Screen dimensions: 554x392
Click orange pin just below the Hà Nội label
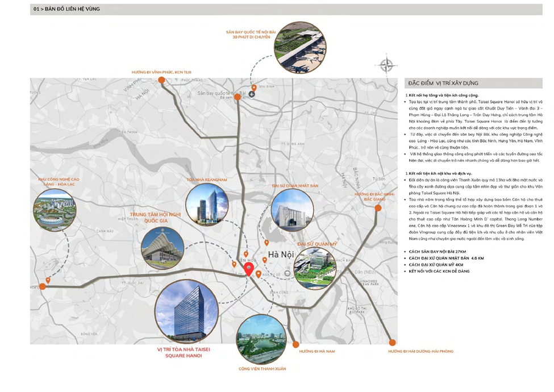[265, 260]
